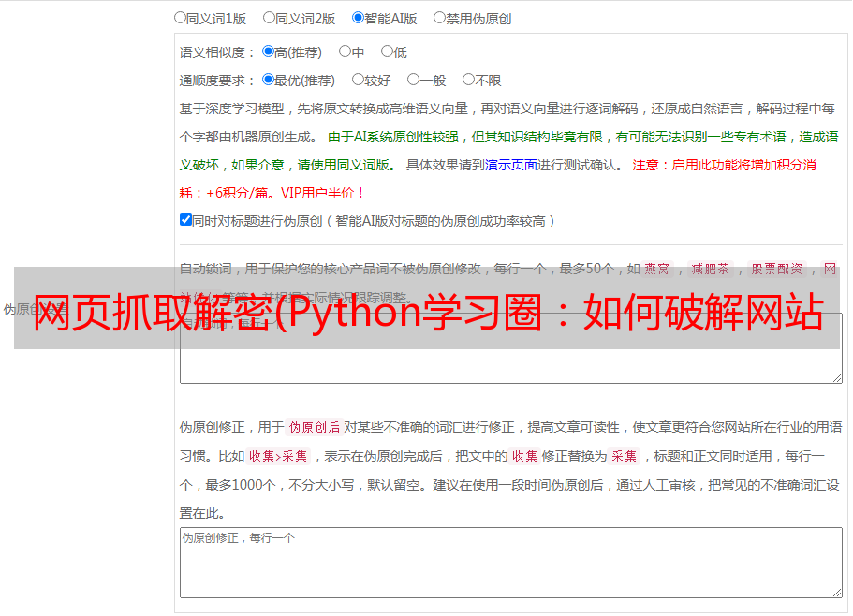Screen dimensions: 853x616
Task: Click the 伪原创修正 textarea
Action: (x=511, y=563)
